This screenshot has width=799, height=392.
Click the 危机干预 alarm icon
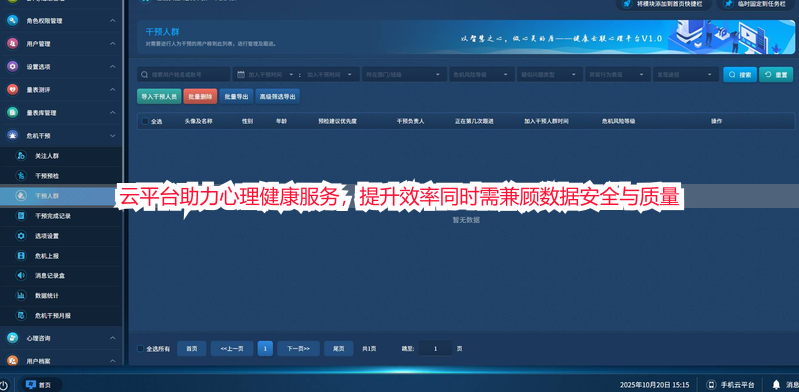pyautogui.click(x=13, y=136)
